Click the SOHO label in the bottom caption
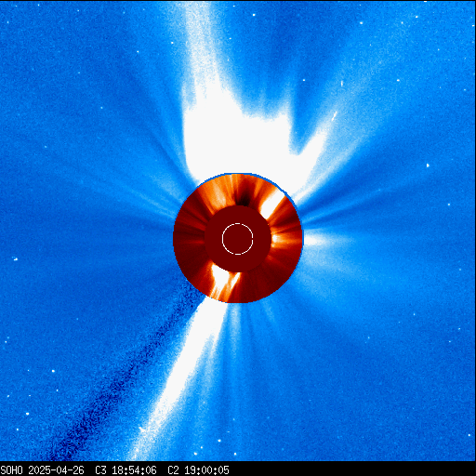476x476 pixels. click(11, 470)
